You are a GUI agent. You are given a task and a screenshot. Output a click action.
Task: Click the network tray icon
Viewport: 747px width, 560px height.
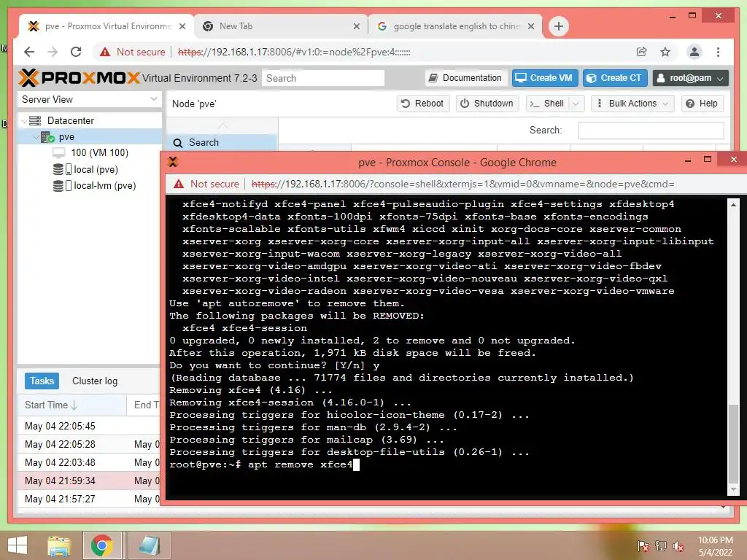tap(660, 546)
